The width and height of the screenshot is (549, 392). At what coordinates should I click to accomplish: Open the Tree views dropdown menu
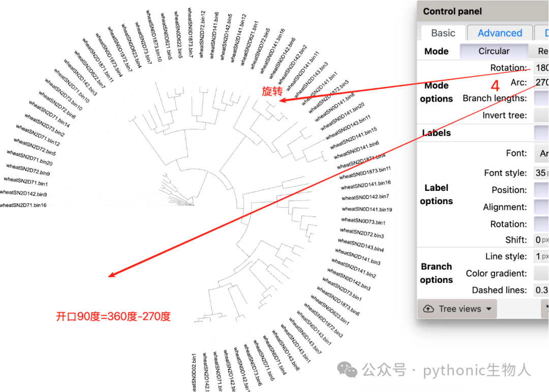point(457,309)
